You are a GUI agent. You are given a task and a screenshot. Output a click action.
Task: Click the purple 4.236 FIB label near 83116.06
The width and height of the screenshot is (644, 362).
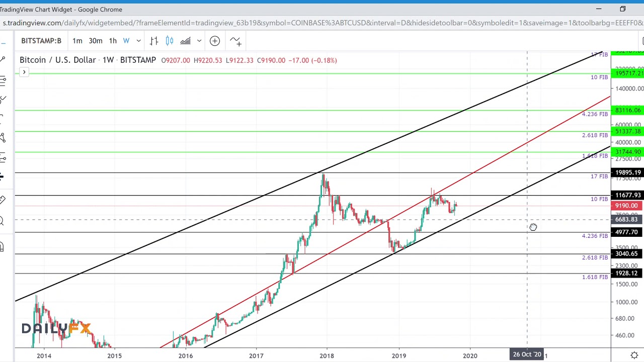tap(595, 114)
